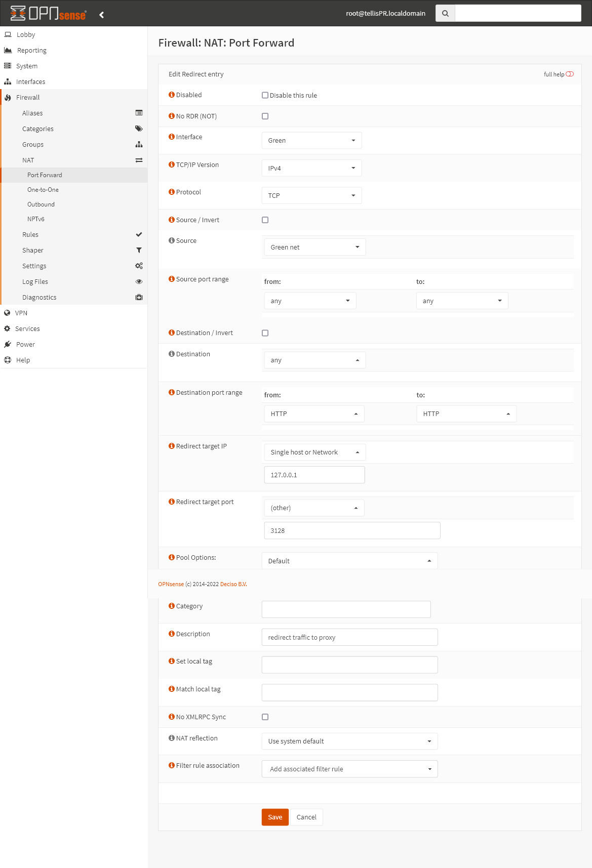Check the Disable this rule checkbox
Image resolution: width=592 pixels, height=868 pixels.
tap(265, 95)
